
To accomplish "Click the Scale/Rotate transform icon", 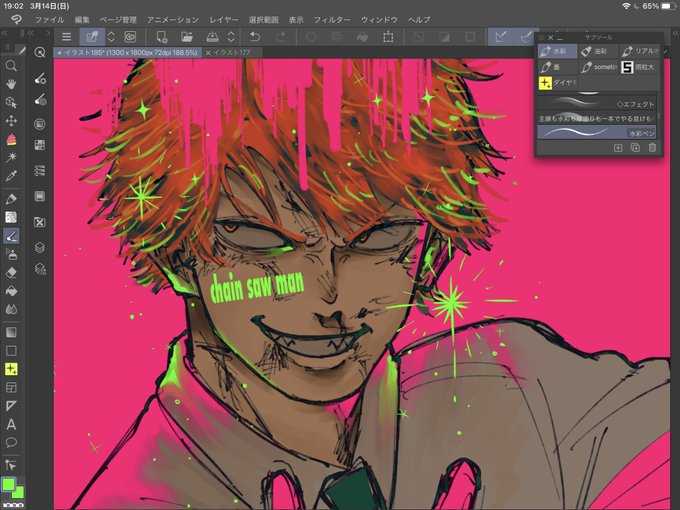I will [388, 37].
